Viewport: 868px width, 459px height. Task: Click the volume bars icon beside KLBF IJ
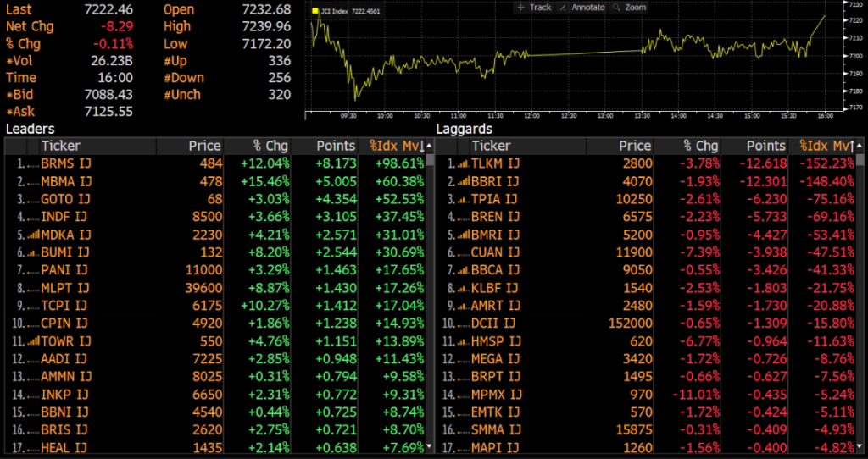click(463, 288)
